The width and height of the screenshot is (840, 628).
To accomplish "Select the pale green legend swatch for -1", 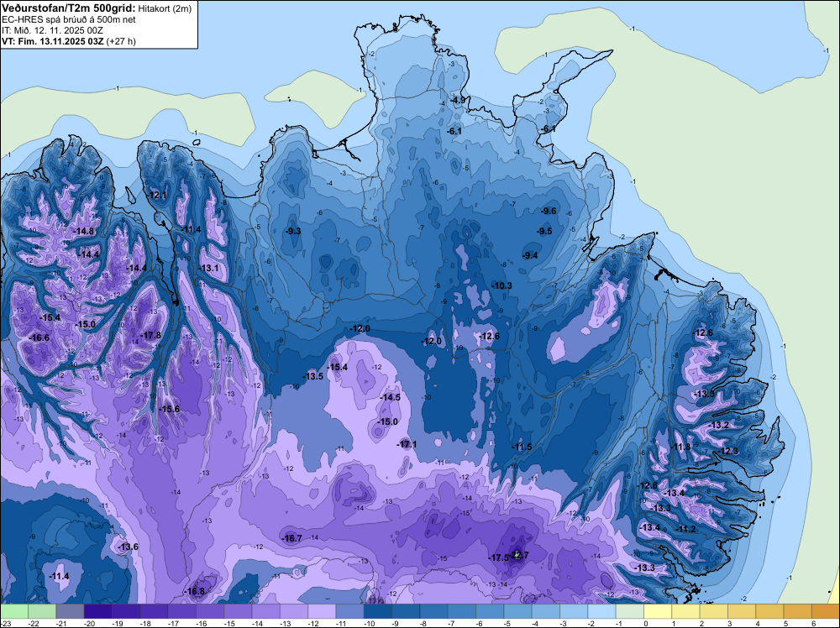I will [x=629, y=611].
